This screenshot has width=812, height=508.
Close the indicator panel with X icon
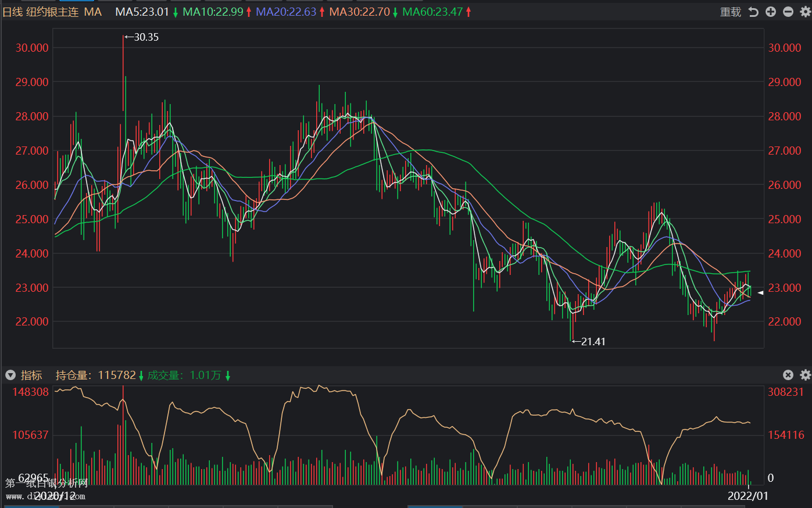click(x=788, y=375)
